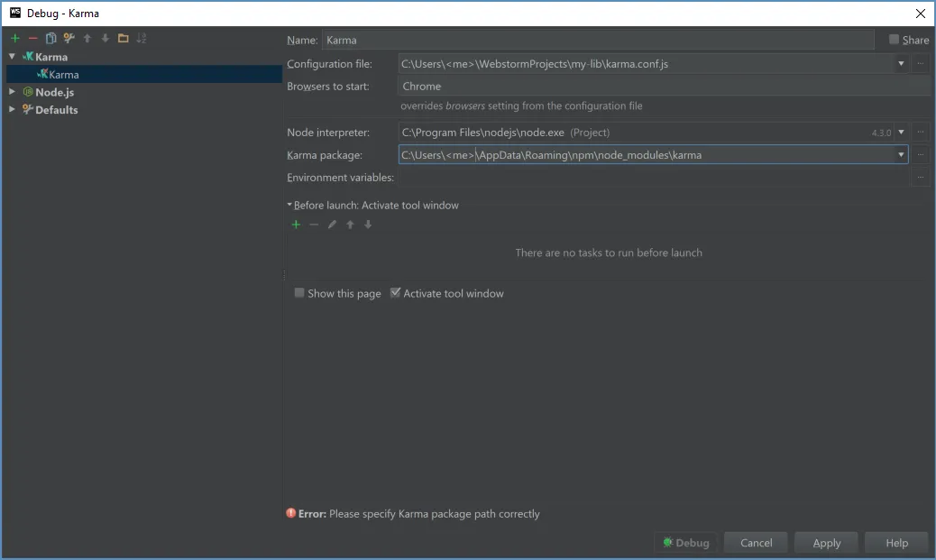The height and width of the screenshot is (560, 936).
Task: Browse for the Node interpreter
Action: point(921,132)
